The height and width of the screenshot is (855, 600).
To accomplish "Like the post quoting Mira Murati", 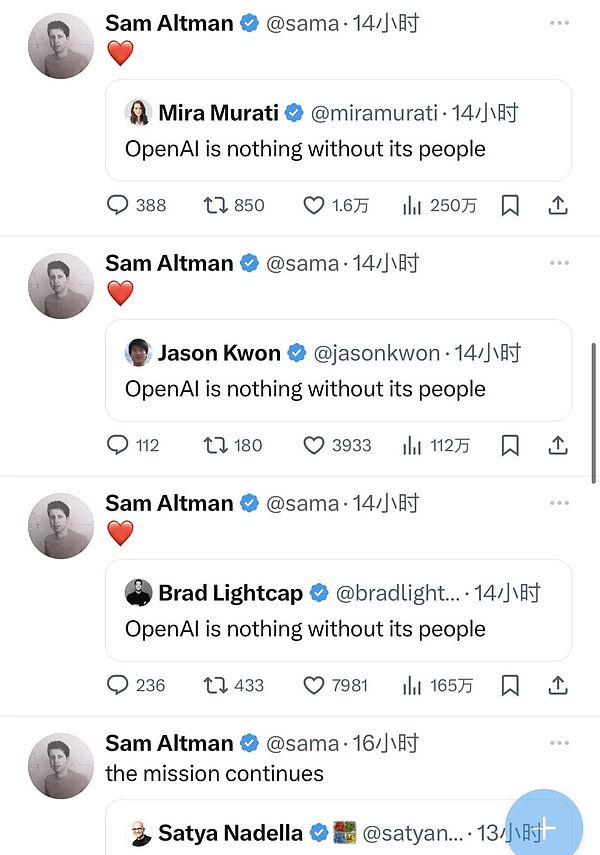I will [x=314, y=205].
